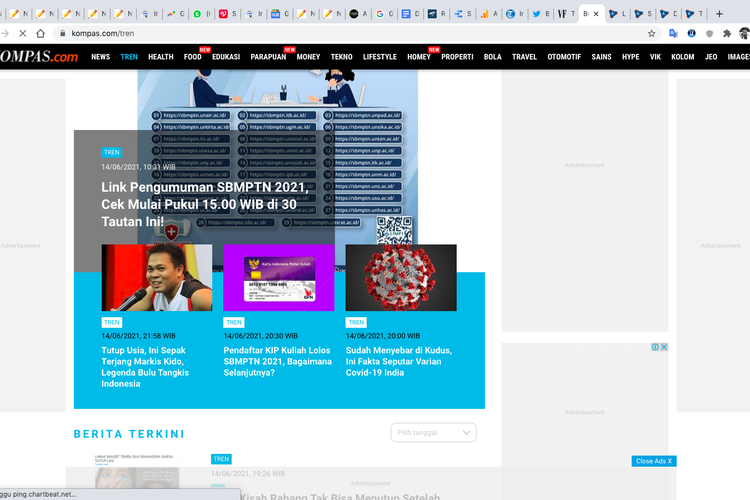Screen dimensions: 750x500
Task: Click the Kompas.com logo
Action: 38,57
